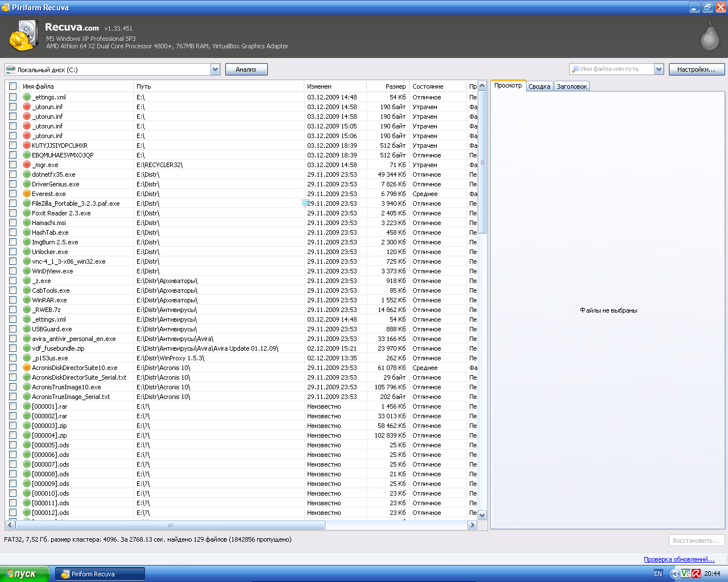Select the path 'E:\RECYCLER32\'
The height and width of the screenshot is (582, 728).
click(160, 165)
